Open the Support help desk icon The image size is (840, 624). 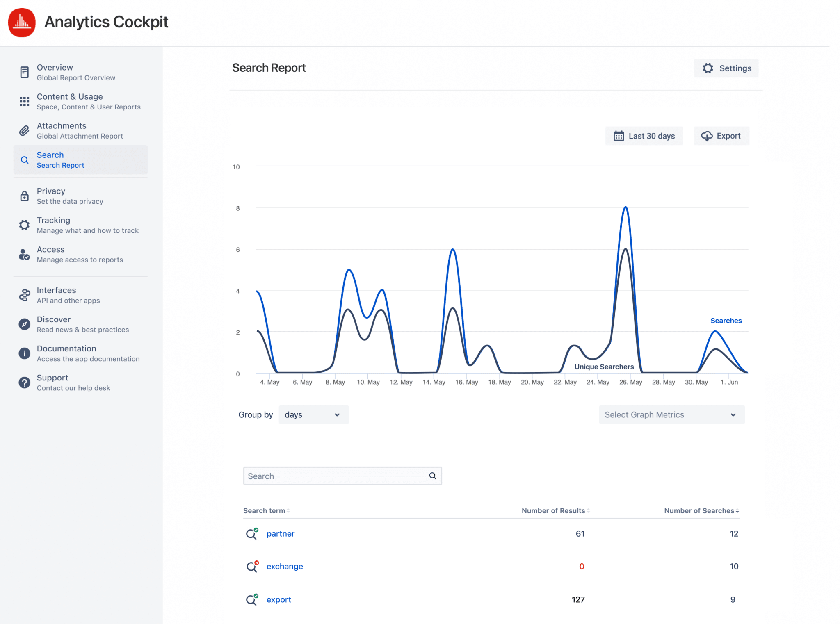coord(24,382)
